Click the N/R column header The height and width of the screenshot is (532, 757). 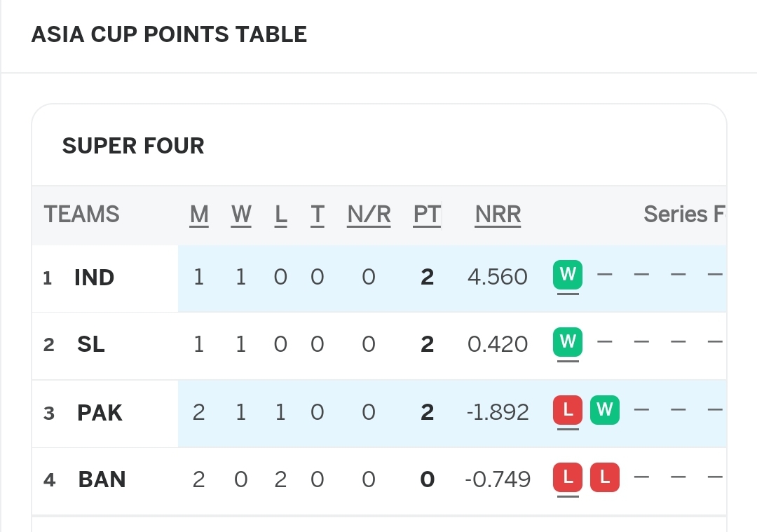(369, 214)
